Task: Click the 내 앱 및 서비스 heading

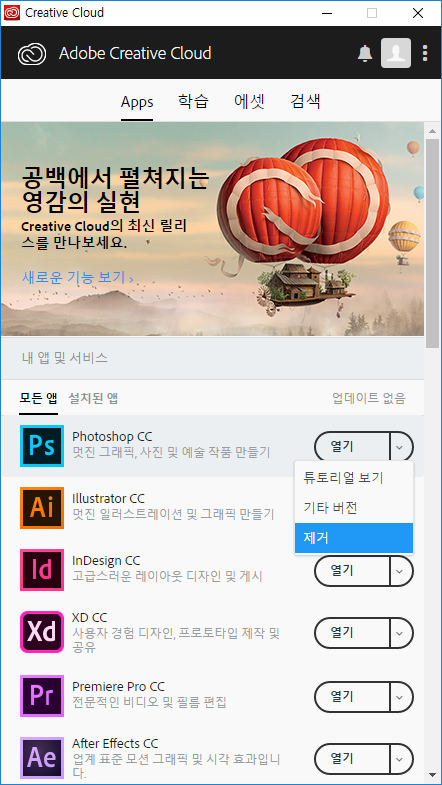Action: click(x=65, y=357)
